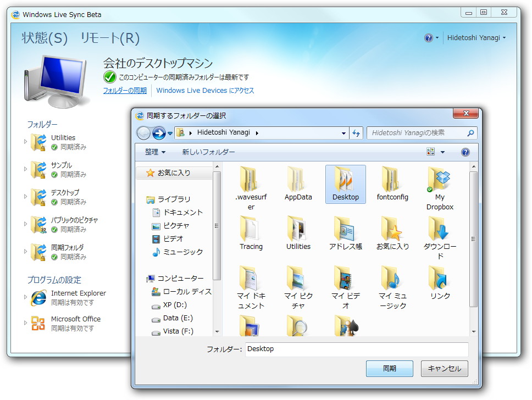Open the Hidetoshi Yanagi account dropdown
Viewport: 532px width, 400px height.
pyautogui.click(x=476, y=38)
